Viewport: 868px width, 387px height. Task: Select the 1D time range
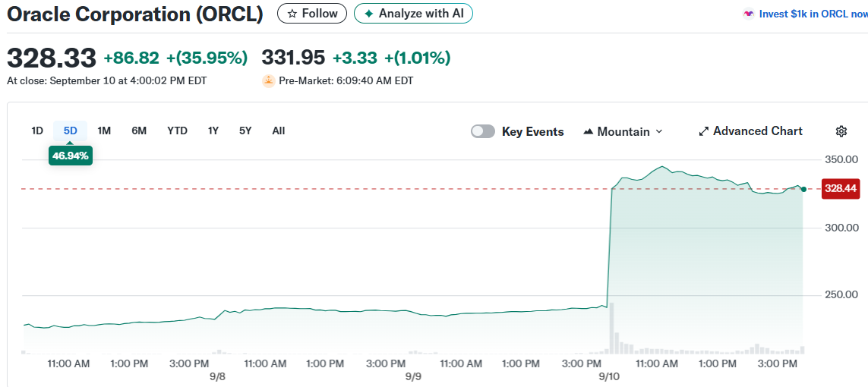[x=37, y=131]
